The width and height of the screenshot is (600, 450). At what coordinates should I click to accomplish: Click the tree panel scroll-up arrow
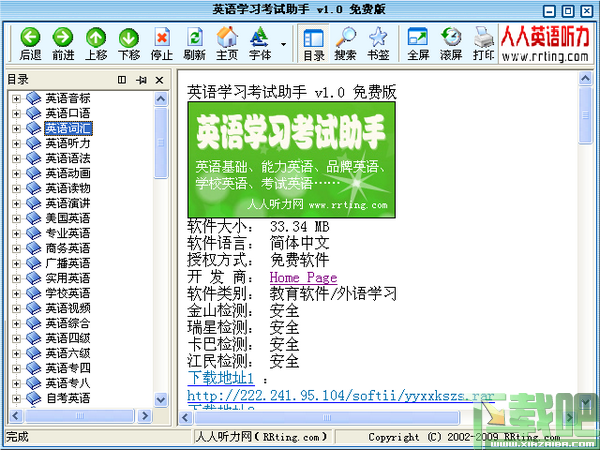161,99
